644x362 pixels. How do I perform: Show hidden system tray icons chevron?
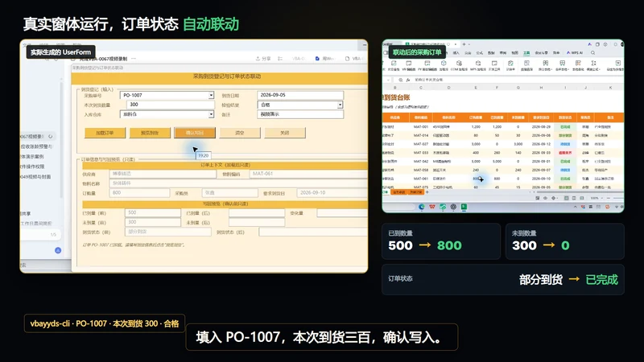(575, 207)
